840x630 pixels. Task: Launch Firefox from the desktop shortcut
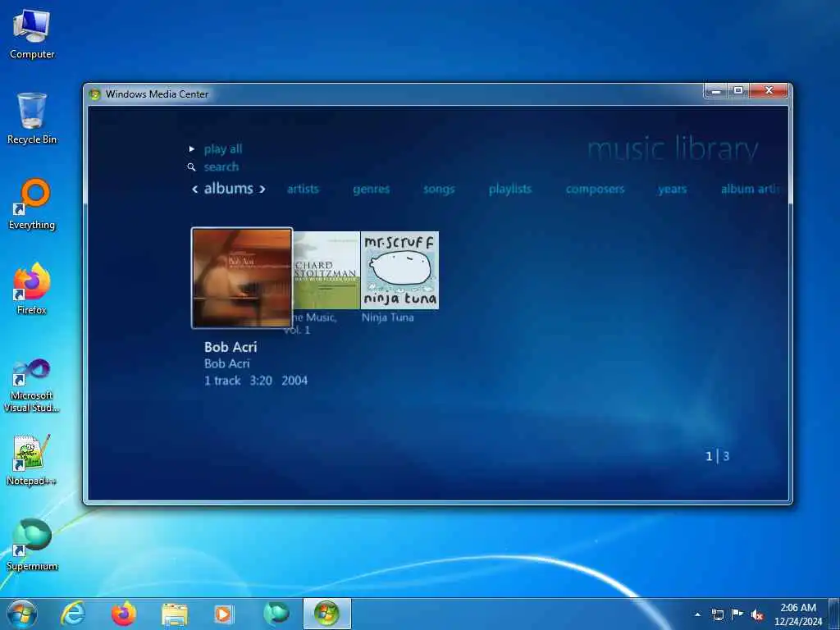[32, 289]
